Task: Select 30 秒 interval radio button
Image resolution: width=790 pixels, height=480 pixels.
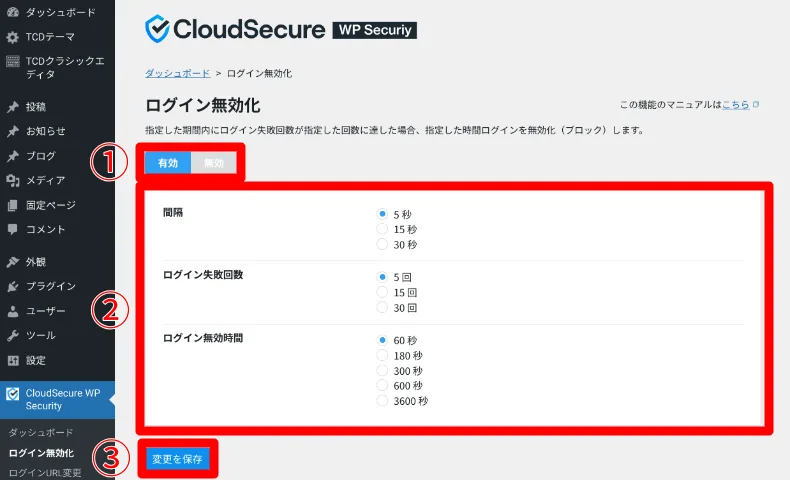Action: click(x=382, y=244)
